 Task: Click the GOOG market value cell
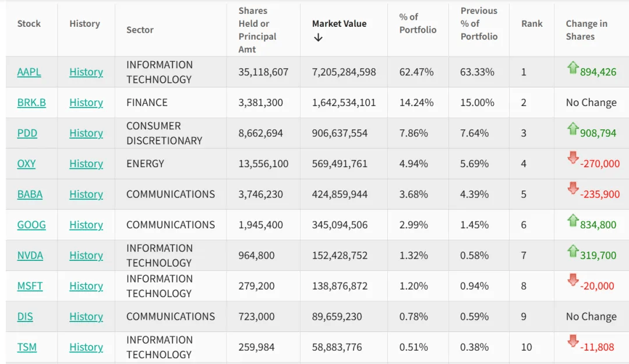point(340,225)
